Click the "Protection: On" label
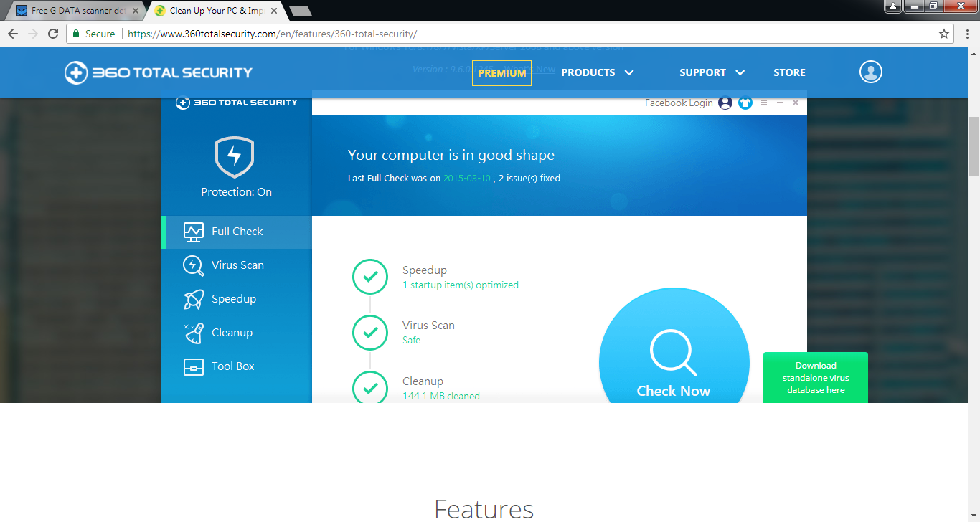Viewport: 980px width, 522px height. coord(236,192)
